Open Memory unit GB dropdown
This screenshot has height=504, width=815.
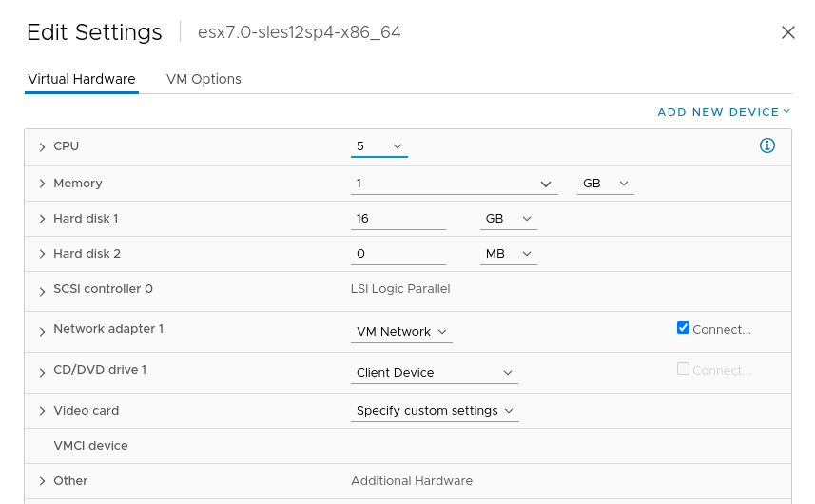pyautogui.click(x=605, y=183)
